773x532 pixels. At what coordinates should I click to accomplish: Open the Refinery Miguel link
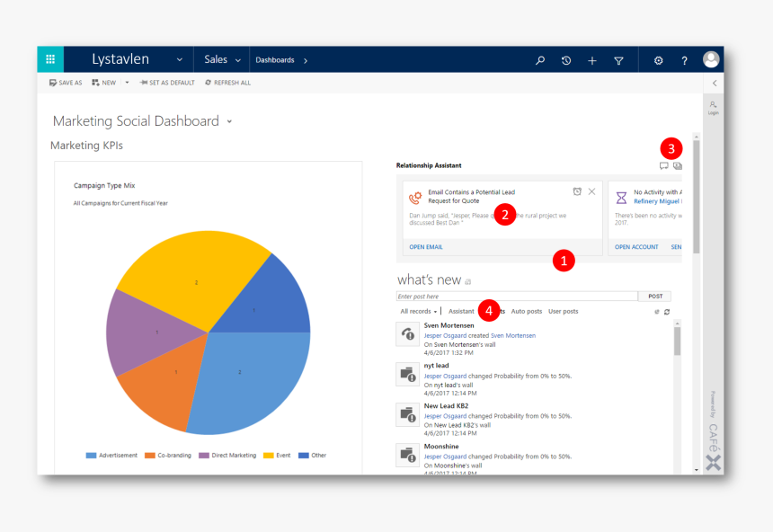point(657,201)
